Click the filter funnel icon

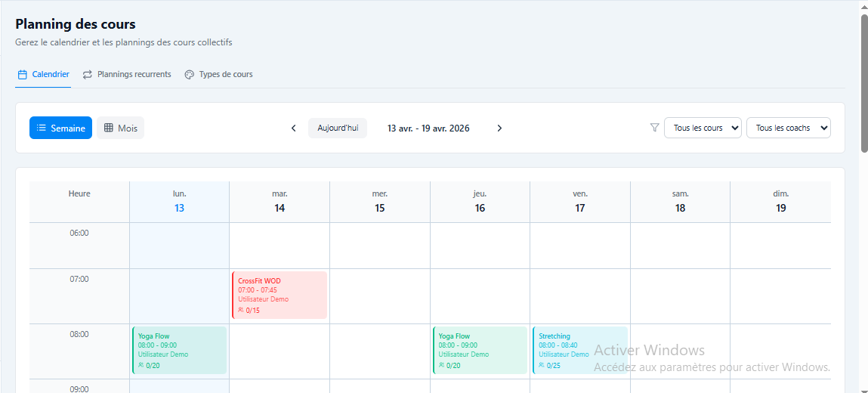tap(654, 128)
